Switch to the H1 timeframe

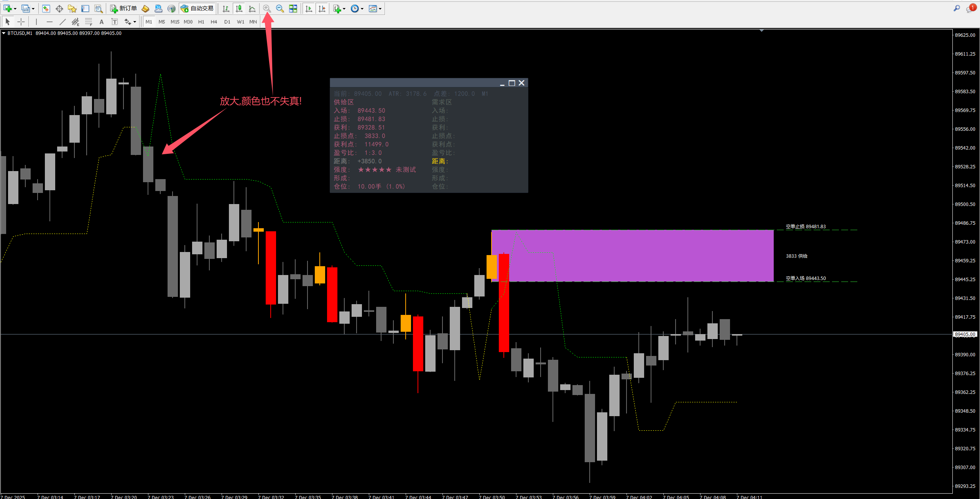click(x=201, y=22)
